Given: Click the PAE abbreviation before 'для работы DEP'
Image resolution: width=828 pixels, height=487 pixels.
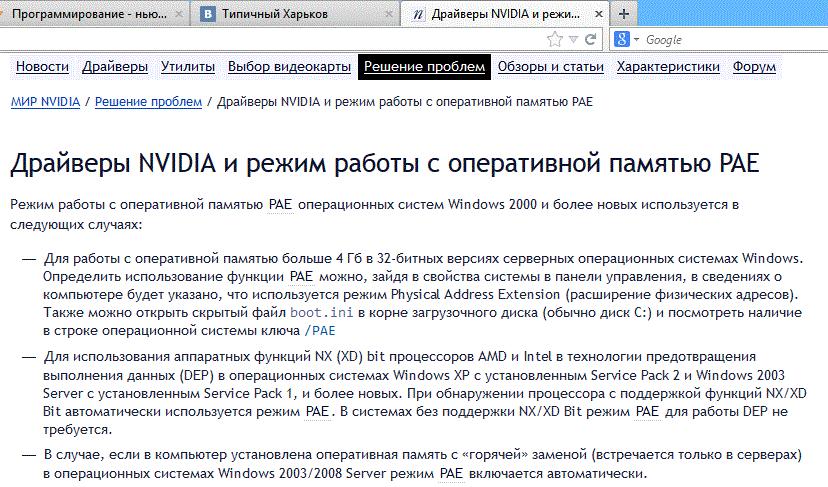Looking at the screenshot, I should (x=647, y=411).
